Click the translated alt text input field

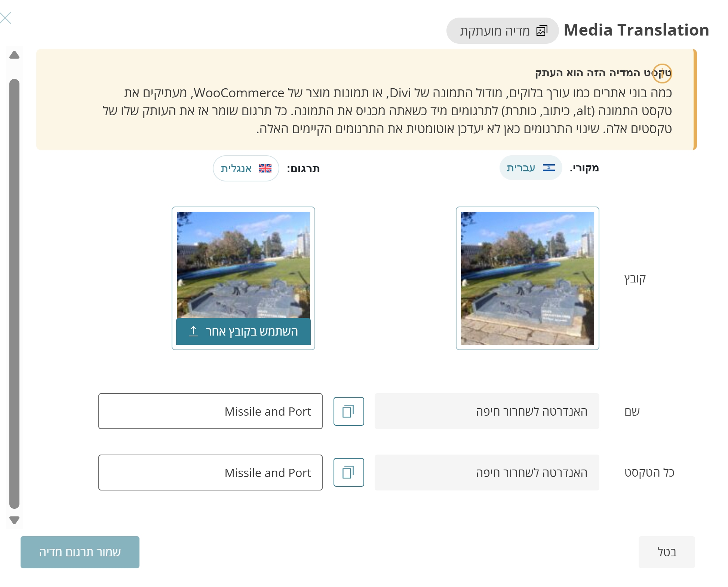pyautogui.click(x=210, y=472)
